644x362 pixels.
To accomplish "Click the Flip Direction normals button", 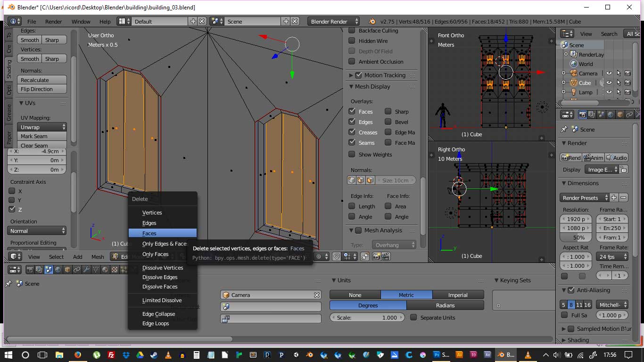I will [42, 89].
